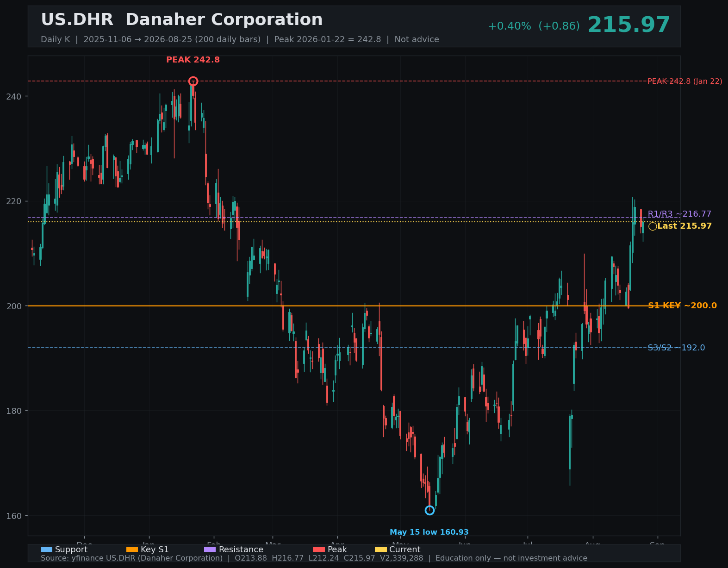Click the 'PEAK 242.8 (Jan 22)' right-side label

(685, 81)
